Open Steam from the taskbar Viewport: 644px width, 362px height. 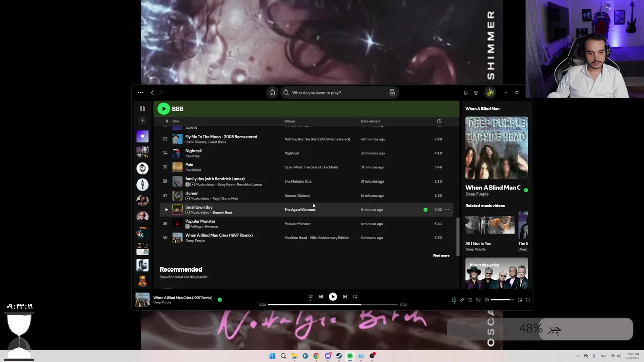339,356
